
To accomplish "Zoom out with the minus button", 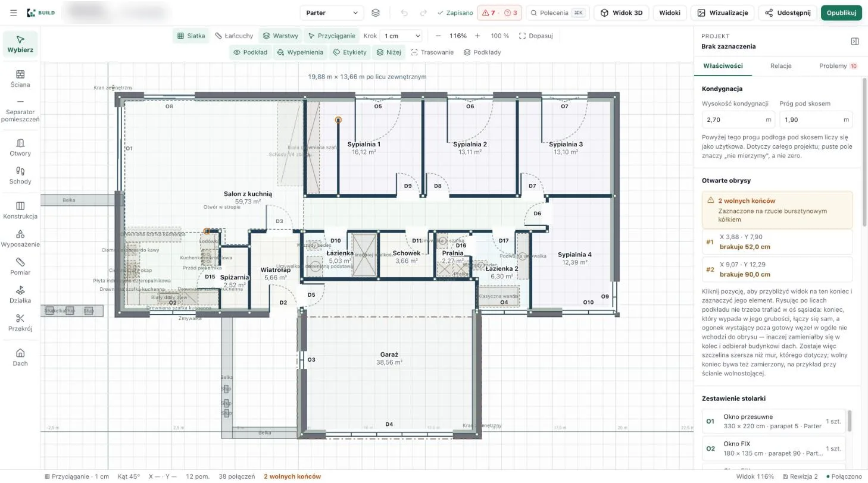I will 439,36.
